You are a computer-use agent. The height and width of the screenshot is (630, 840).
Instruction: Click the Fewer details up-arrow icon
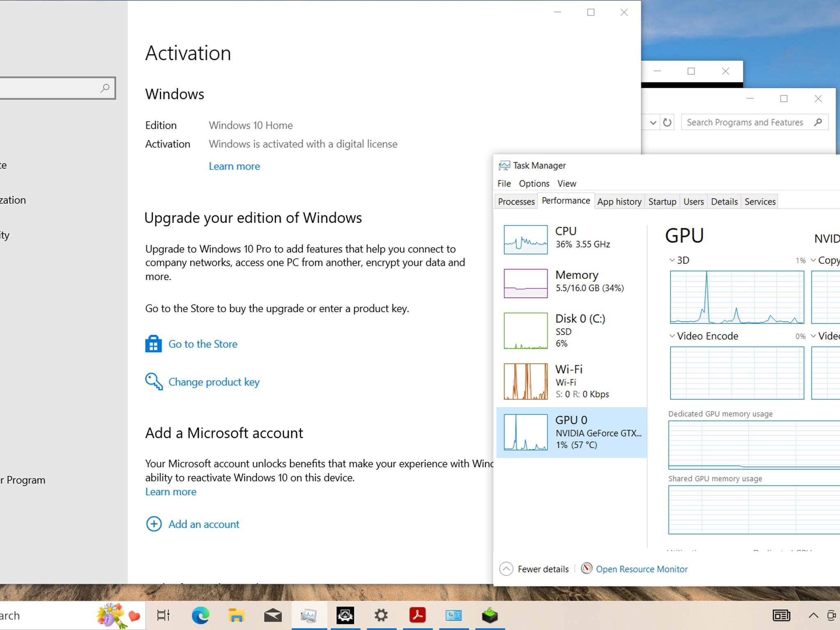click(506, 569)
